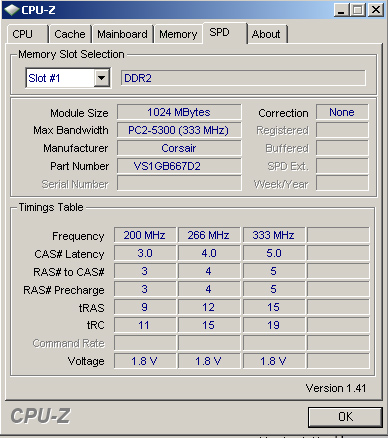Go to the Mainboard tab
This screenshot has height=438, width=388.
click(122, 34)
